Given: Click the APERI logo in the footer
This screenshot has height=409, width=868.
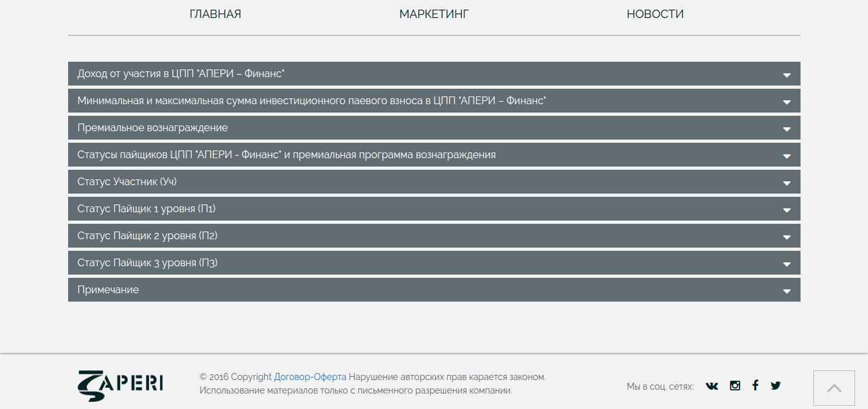Looking at the screenshot, I should (120, 385).
